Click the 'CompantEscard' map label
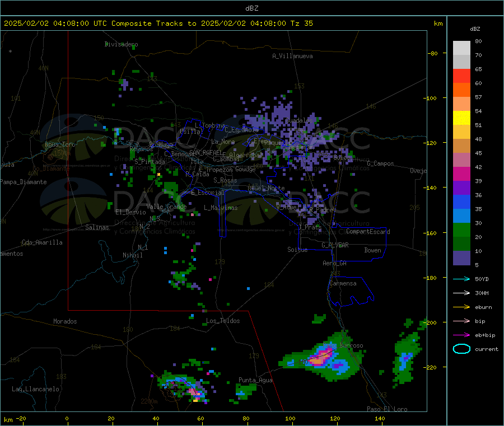504x426 pixels. click(368, 232)
